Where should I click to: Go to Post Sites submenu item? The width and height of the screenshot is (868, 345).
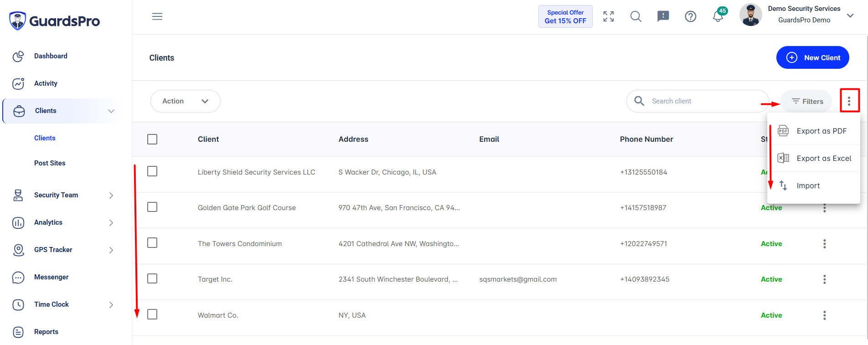pyautogui.click(x=50, y=163)
